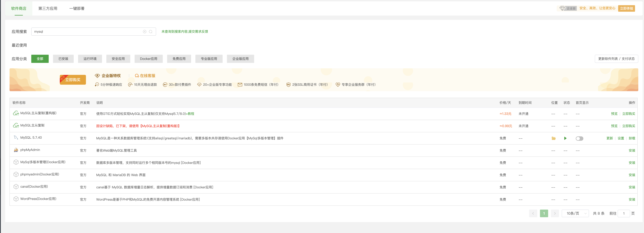Click the MySQL主从复制 cloud icon

(16, 126)
